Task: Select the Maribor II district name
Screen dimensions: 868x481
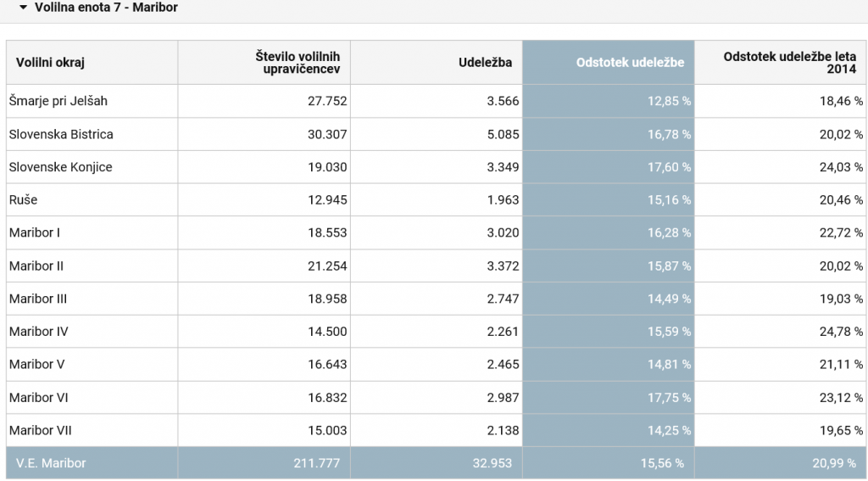Action: [x=36, y=266]
